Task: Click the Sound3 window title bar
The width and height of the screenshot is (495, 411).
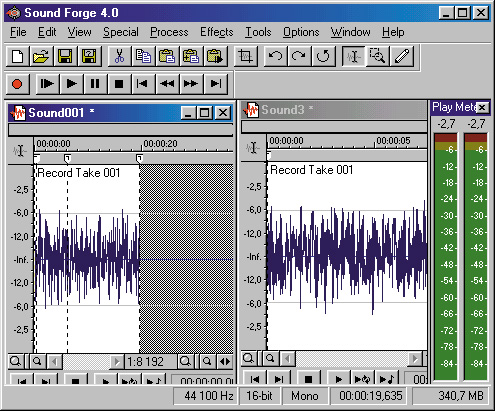Action: (334, 110)
